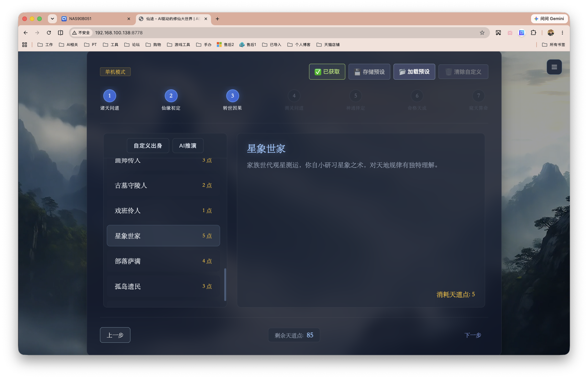
Task: Click the pink extension icon in the toolbar
Action: pos(510,33)
